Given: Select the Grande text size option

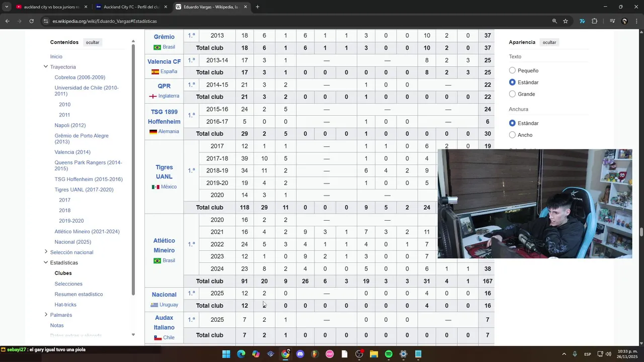Looking at the screenshot, I should (512, 94).
